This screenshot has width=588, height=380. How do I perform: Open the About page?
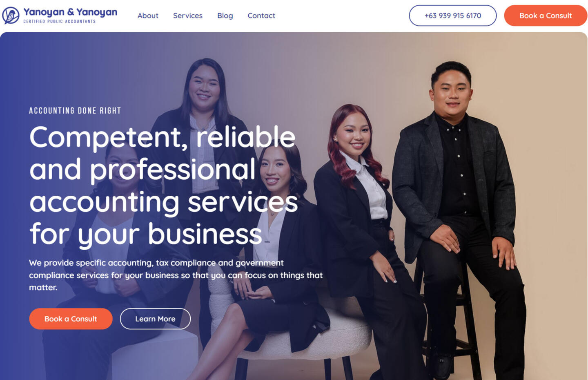click(x=148, y=16)
